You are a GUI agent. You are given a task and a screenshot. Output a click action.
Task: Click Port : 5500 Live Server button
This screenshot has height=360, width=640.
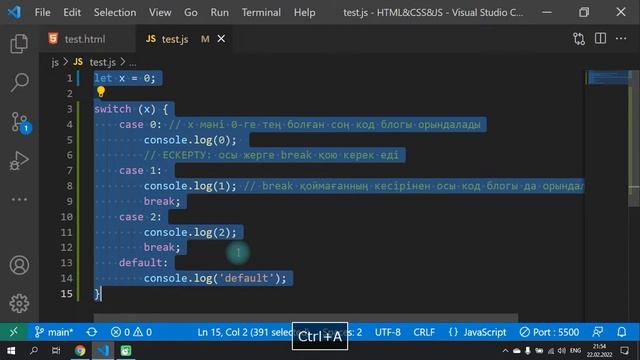coord(549,332)
